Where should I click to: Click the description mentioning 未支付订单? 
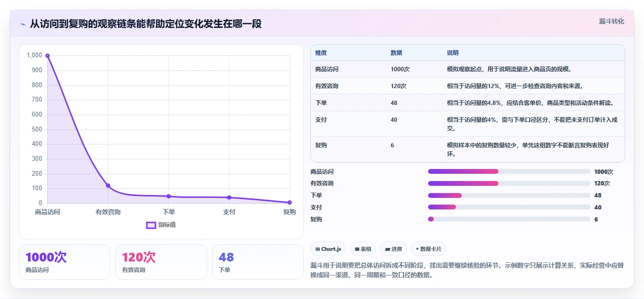click(532, 124)
